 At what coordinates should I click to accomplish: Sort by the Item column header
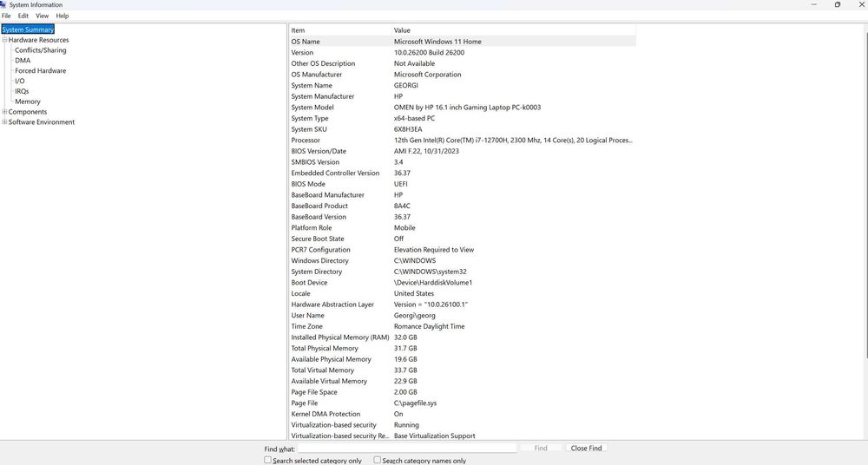(340, 30)
